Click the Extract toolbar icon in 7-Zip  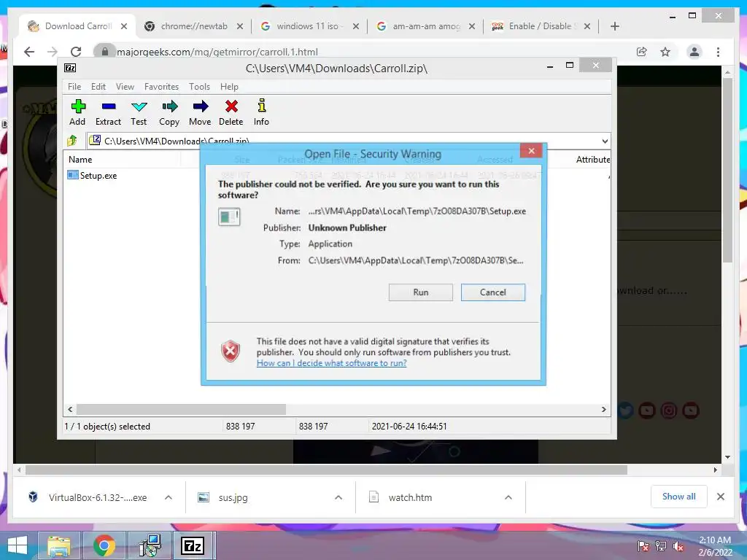(x=108, y=112)
